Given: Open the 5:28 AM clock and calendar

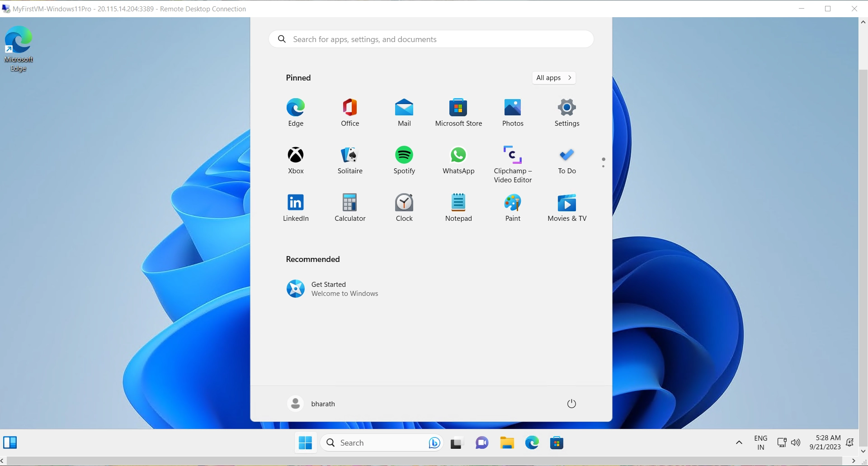Looking at the screenshot, I should pos(825,442).
